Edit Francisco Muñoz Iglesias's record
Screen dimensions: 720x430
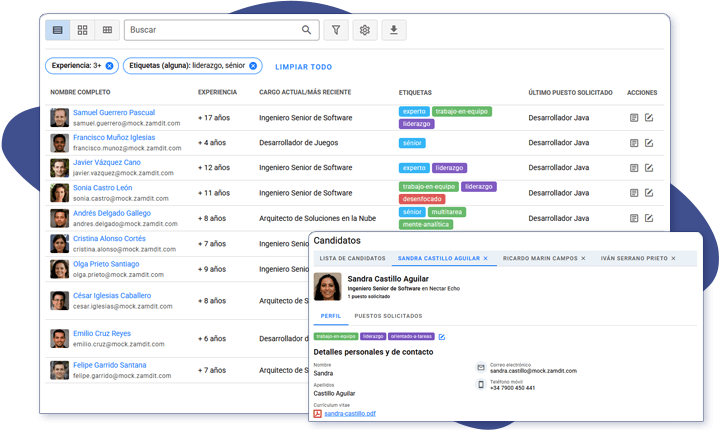(x=649, y=143)
